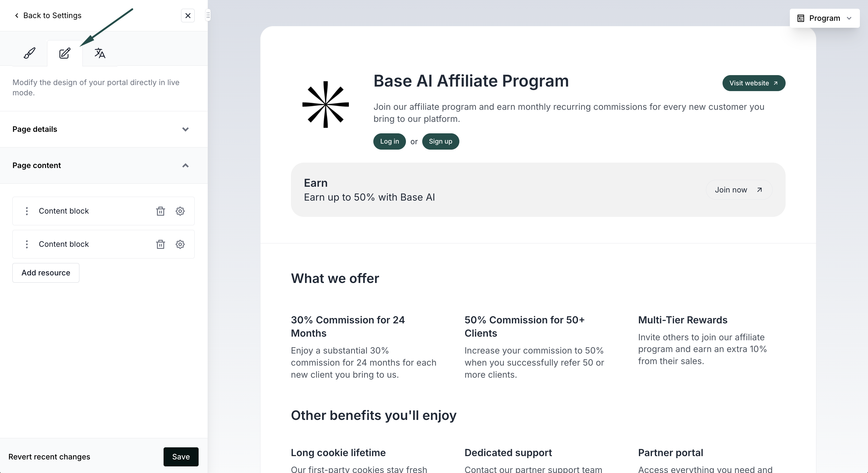Click Revert recent changes
Image resolution: width=868 pixels, height=473 pixels.
pos(49,457)
